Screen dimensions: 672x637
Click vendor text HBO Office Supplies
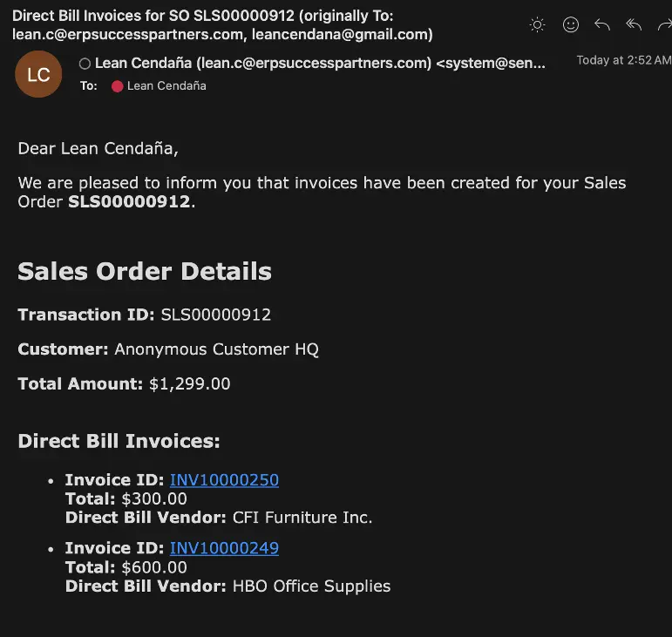click(x=311, y=586)
